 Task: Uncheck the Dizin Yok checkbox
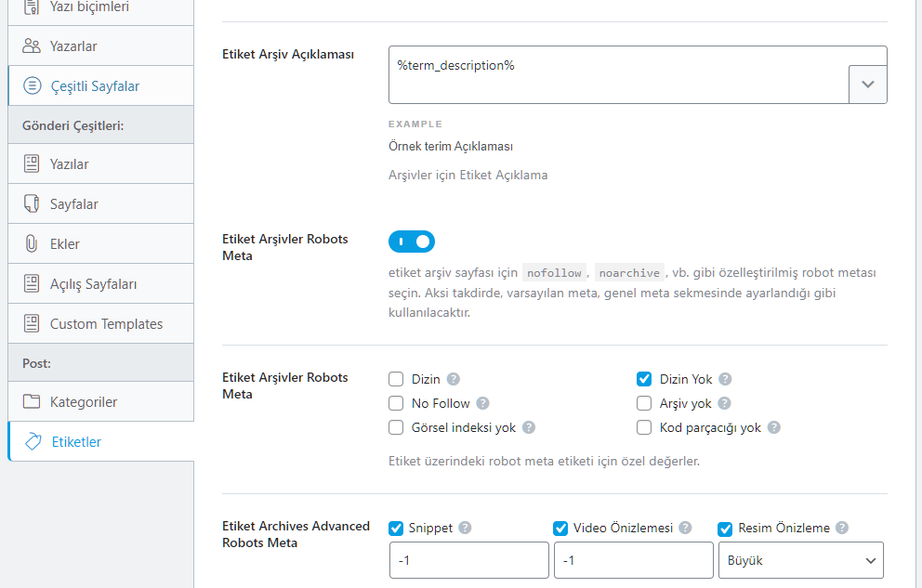[644, 379]
